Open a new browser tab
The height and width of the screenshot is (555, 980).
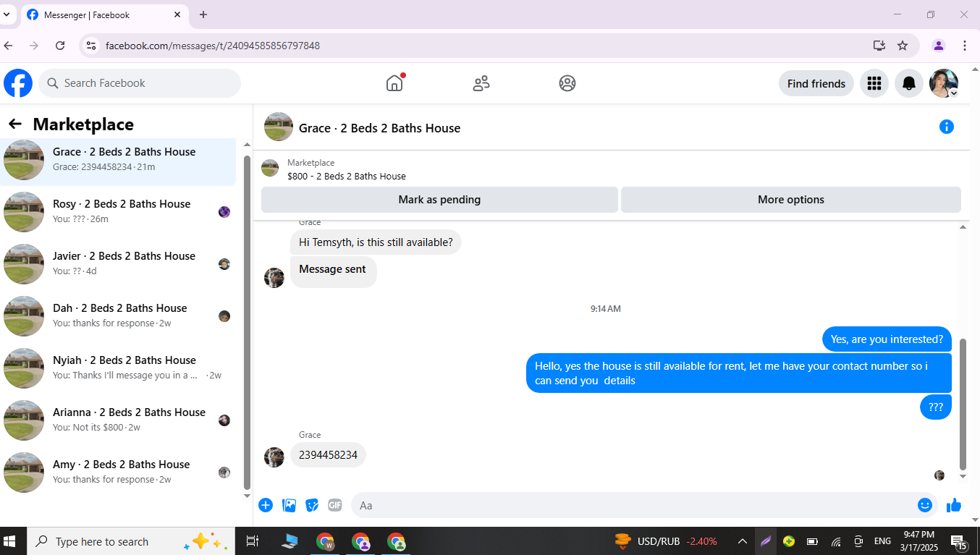click(x=203, y=14)
